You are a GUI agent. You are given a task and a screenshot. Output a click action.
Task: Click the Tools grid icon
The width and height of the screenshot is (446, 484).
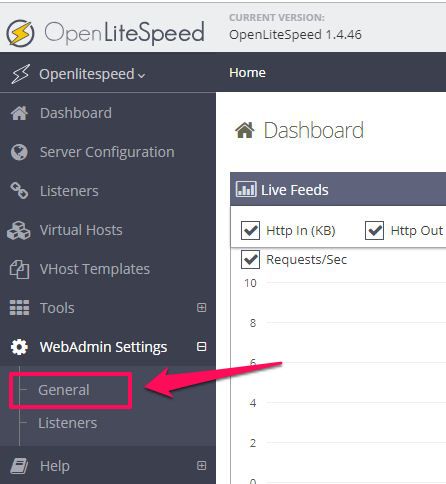tap(19, 308)
